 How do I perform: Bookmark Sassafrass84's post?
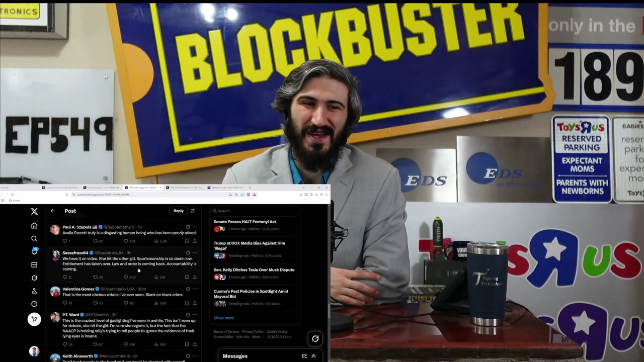pos(187,277)
